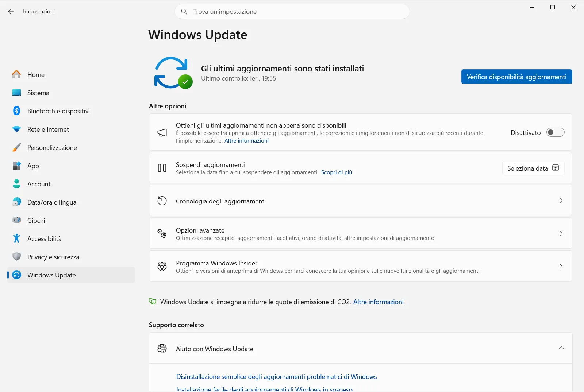The width and height of the screenshot is (584, 392).
Task: Click the pause icon beside Sospendi aggiornamenti
Action: click(162, 168)
